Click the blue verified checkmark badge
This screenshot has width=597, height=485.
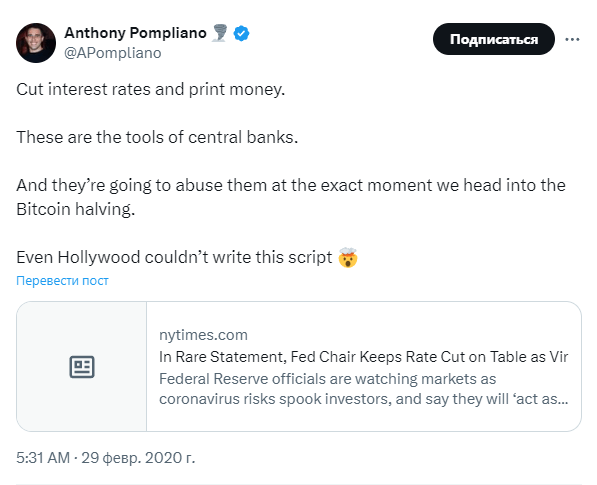coord(241,34)
